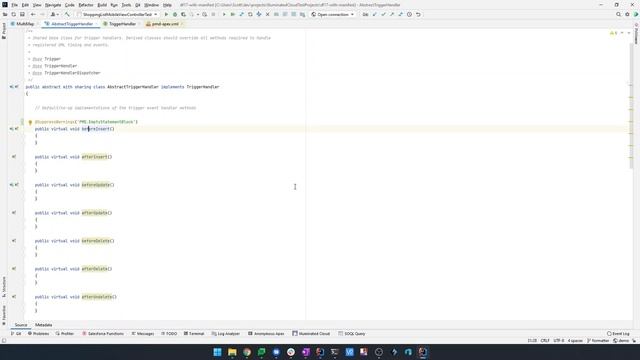640x360 pixels.
Task: Open the Tools menu
Action: (x=126, y=5)
